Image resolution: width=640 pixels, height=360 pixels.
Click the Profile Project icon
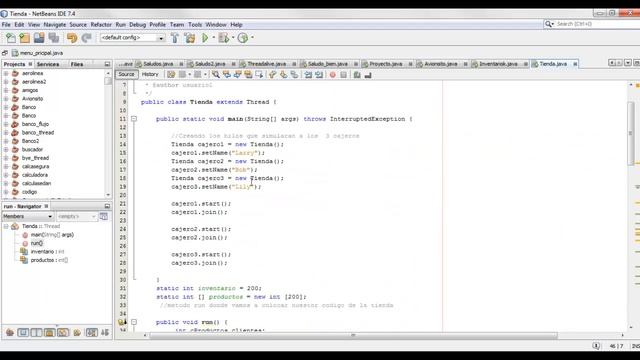click(243, 38)
